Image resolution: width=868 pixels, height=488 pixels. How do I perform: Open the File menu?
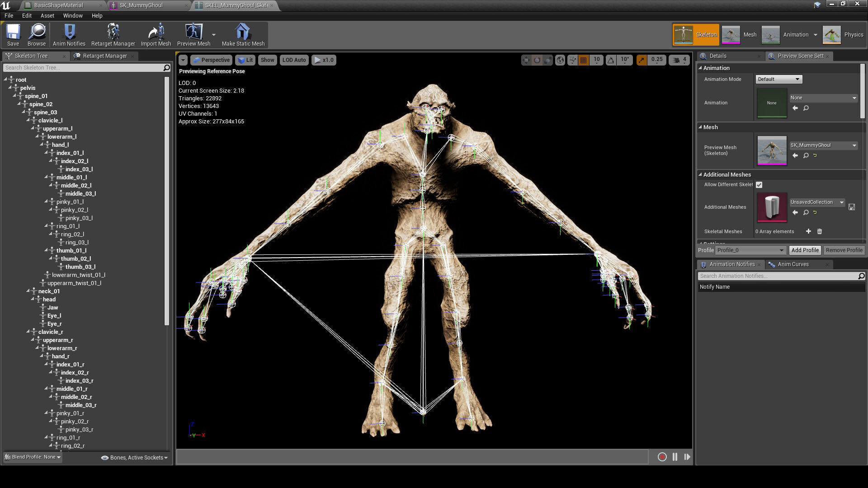point(9,15)
